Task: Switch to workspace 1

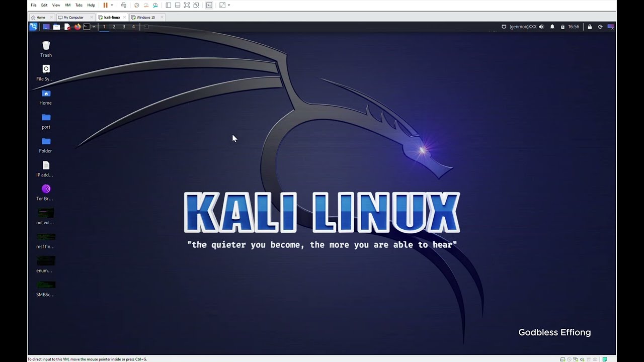Action: point(104,27)
